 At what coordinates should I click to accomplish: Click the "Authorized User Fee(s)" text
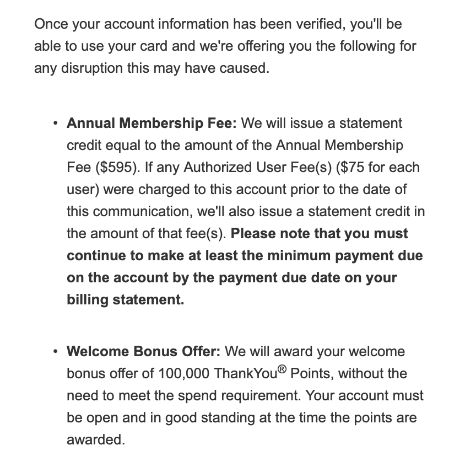tap(256, 168)
